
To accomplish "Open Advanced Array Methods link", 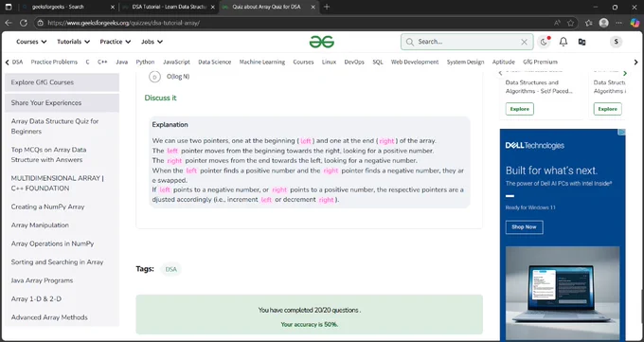I will tap(49, 317).
